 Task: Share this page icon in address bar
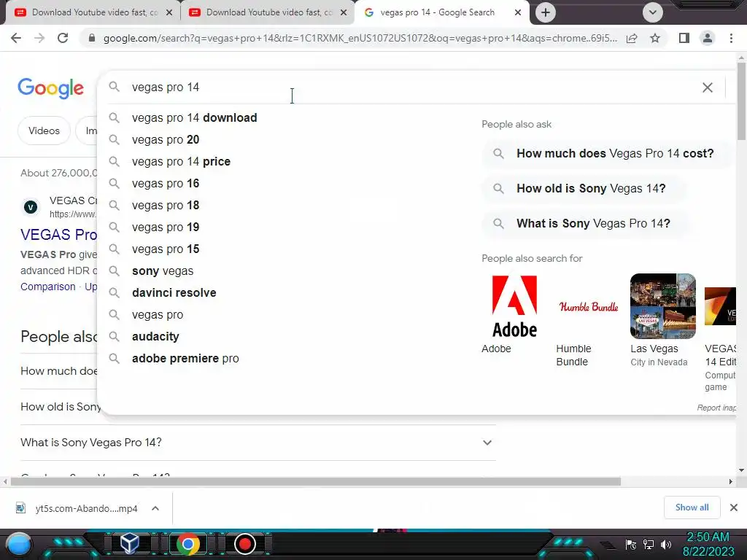click(x=632, y=38)
